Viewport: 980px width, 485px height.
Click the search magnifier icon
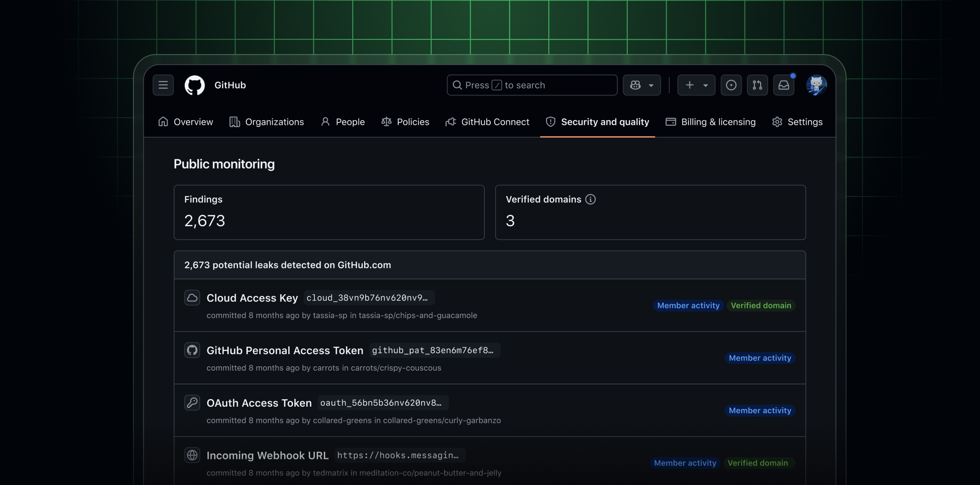pos(457,85)
